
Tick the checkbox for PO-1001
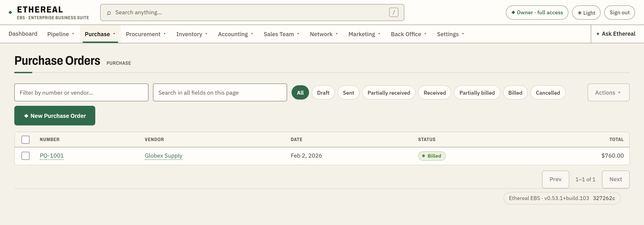point(25,156)
